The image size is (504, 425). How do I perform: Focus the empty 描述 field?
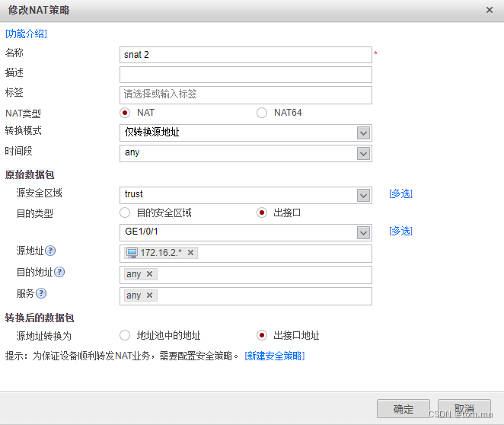pos(246,75)
